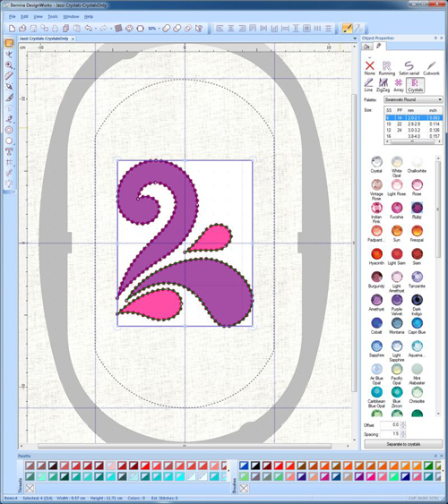Open the document tab list arrow
This screenshot has height=504, width=448.
tap(355, 38)
